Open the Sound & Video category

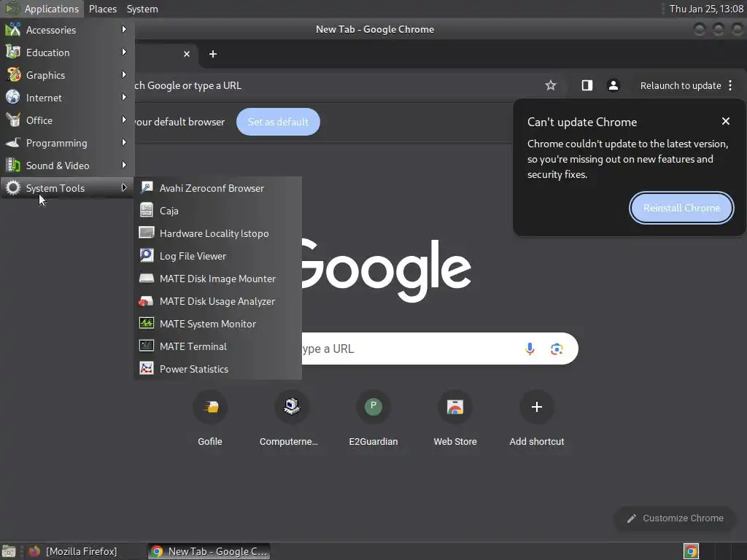(x=67, y=166)
